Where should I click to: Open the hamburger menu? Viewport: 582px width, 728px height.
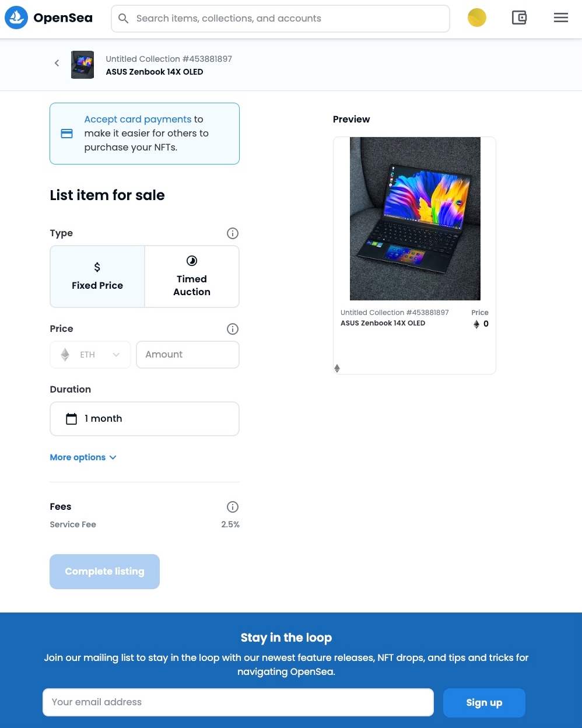[x=561, y=18]
